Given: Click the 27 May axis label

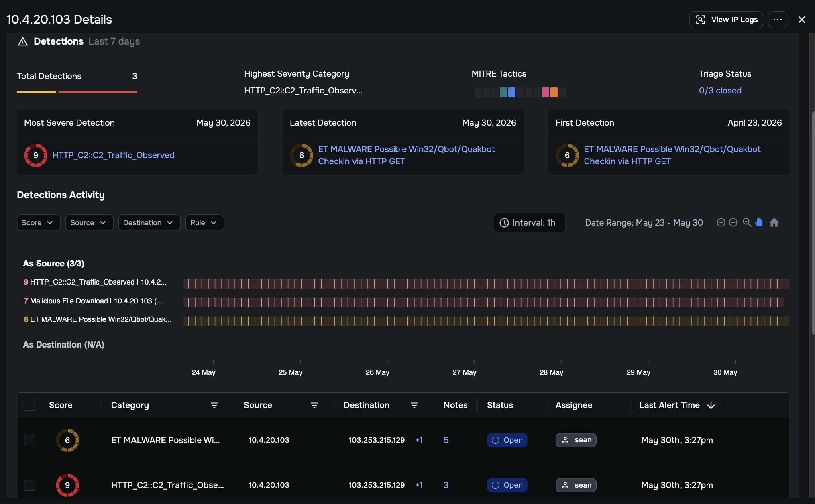Looking at the screenshot, I should [x=465, y=372].
